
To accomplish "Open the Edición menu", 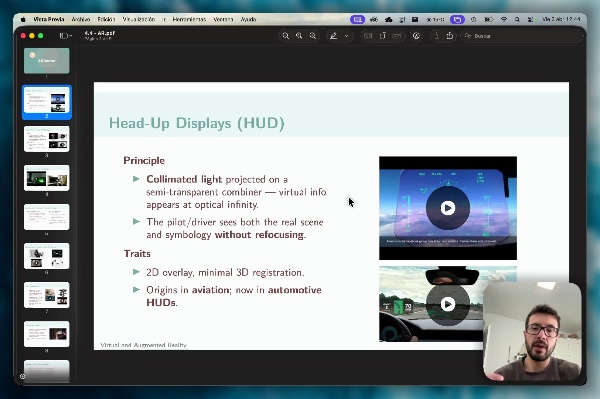I will coord(106,19).
